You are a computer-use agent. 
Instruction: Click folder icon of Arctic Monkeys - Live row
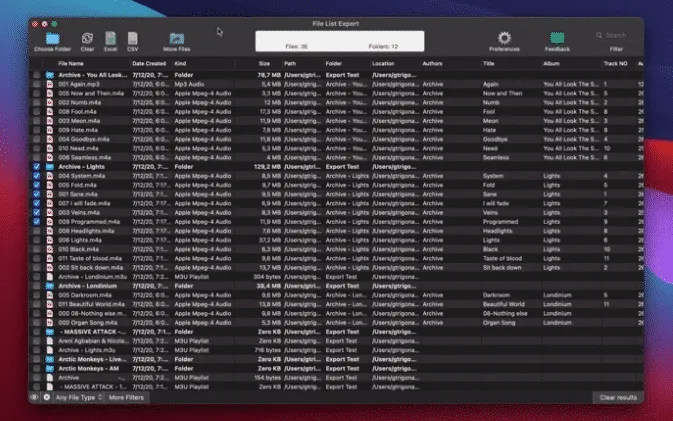pos(50,359)
